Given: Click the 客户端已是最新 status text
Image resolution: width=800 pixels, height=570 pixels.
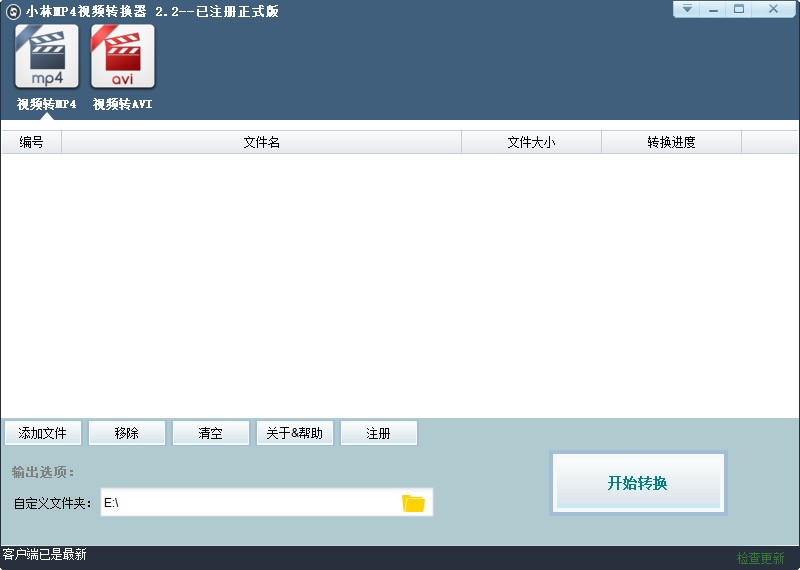Looking at the screenshot, I should tap(44, 554).
